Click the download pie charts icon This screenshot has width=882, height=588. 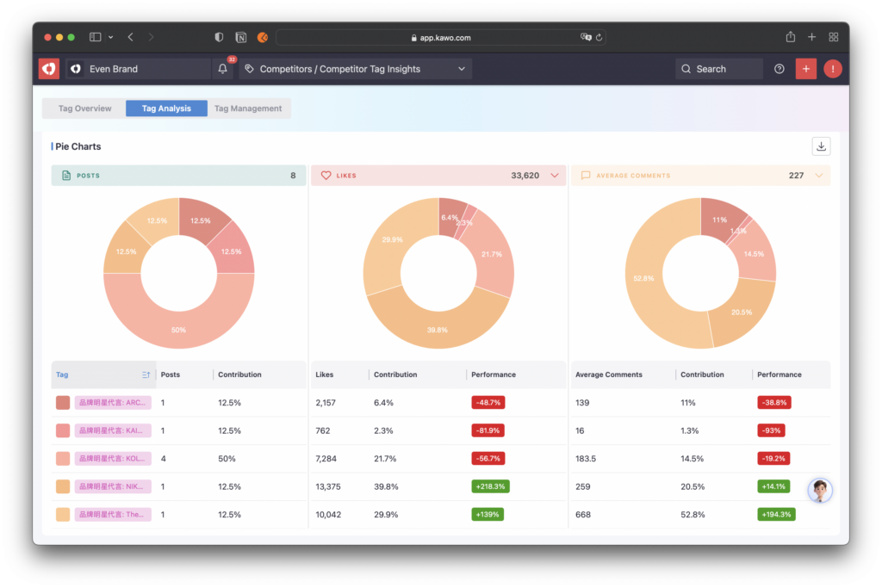click(821, 146)
